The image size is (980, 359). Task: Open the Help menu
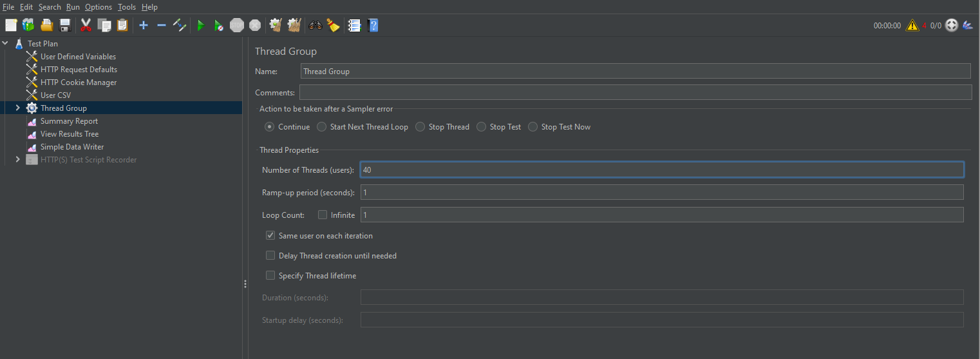[x=149, y=7]
